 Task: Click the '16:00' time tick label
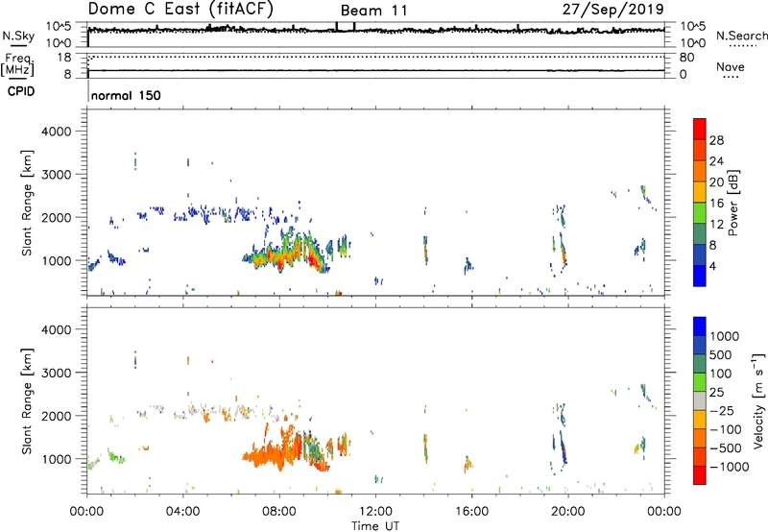(471, 512)
